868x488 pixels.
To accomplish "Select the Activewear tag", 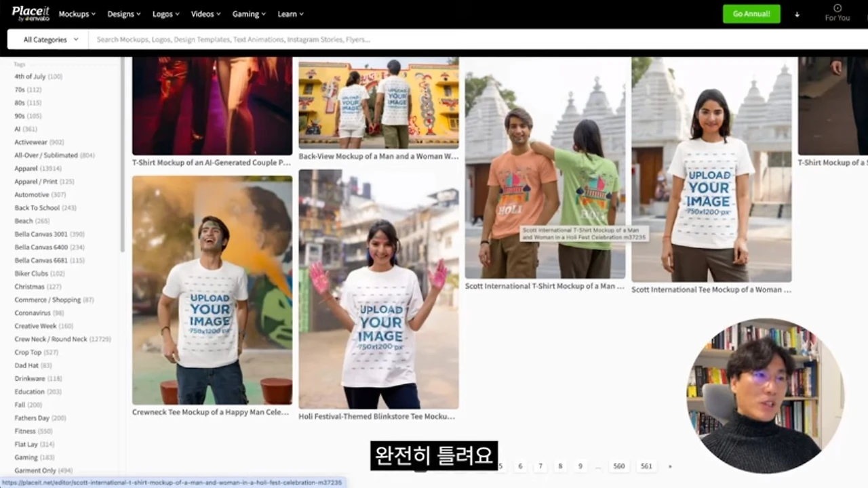I will pos(39,142).
